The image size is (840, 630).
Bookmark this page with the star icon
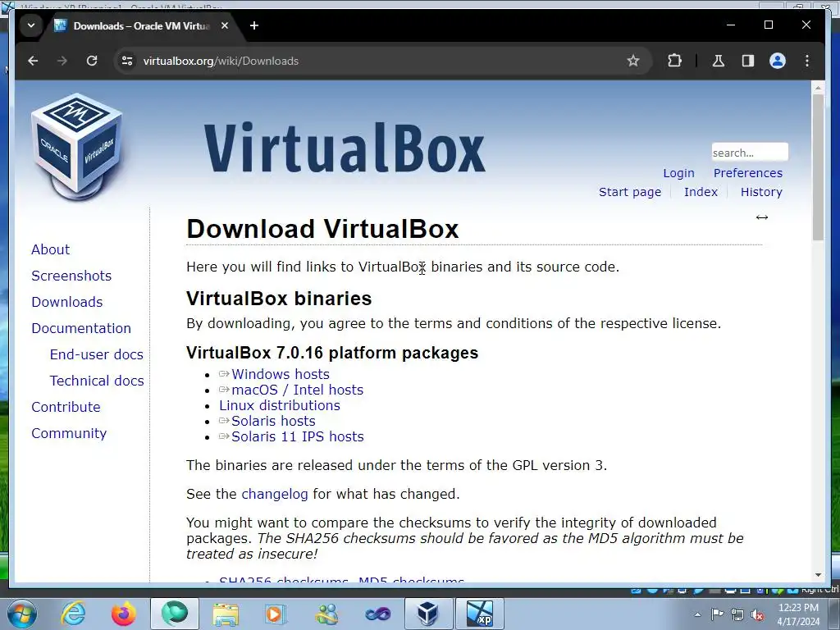tap(633, 61)
